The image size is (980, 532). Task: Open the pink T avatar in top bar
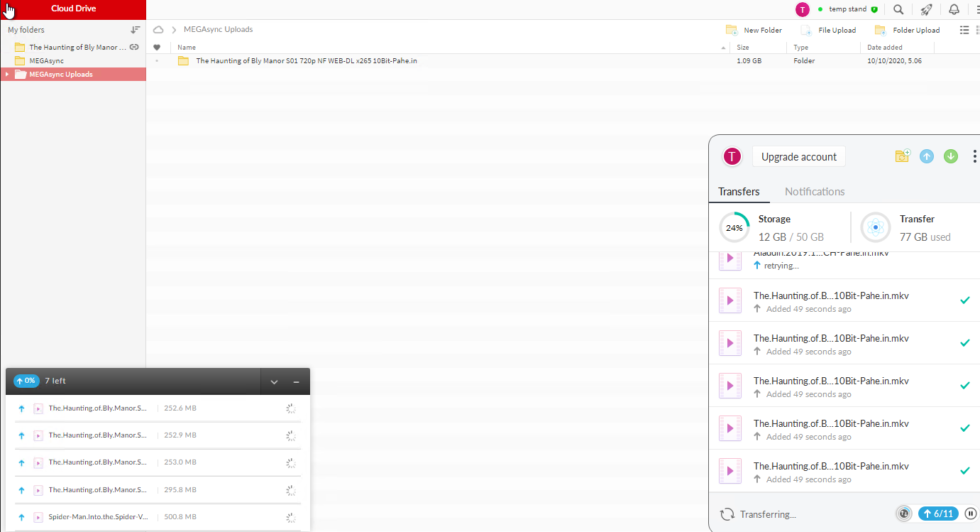click(x=803, y=9)
